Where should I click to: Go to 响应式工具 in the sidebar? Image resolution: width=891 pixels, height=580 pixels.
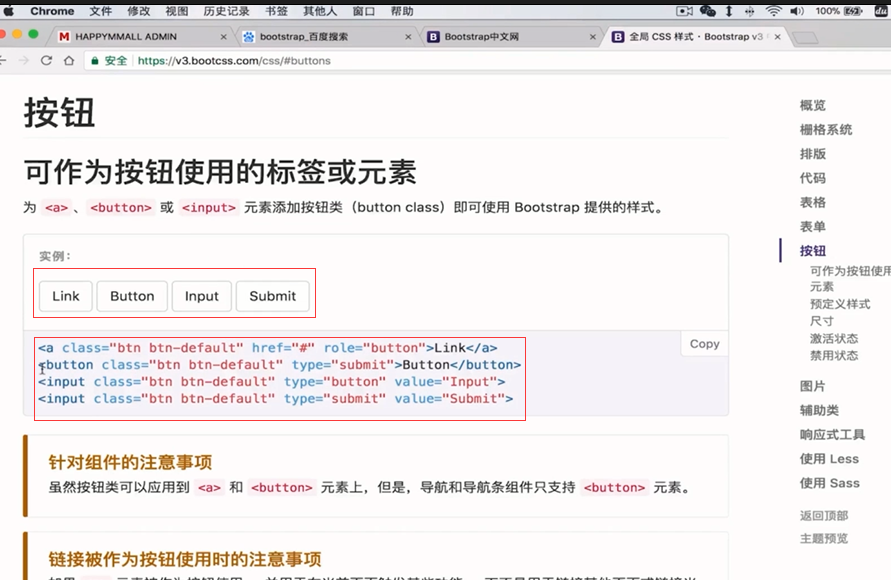pyautogui.click(x=832, y=435)
